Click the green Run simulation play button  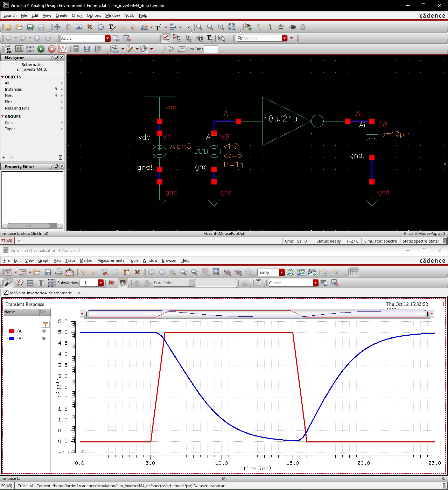tap(41, 49)
